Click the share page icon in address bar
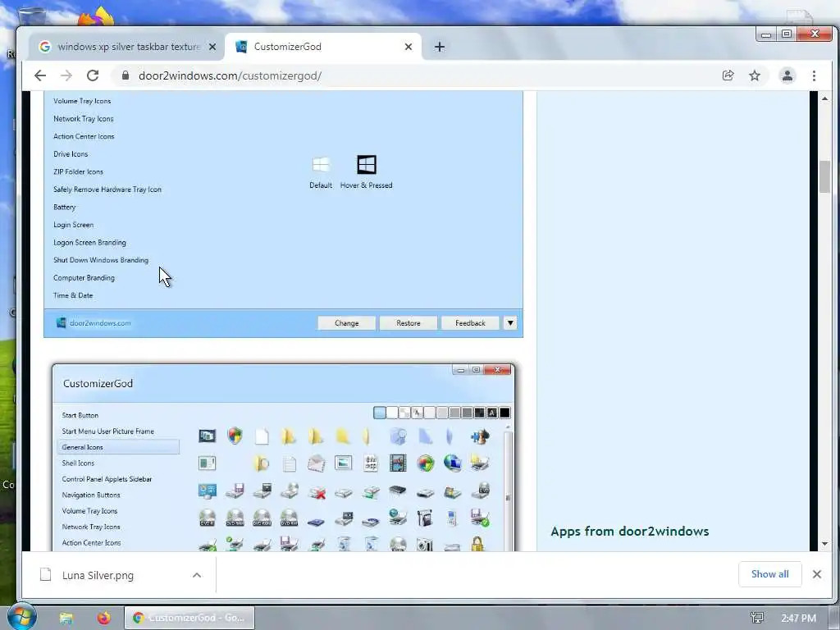The image size is (840, 630). (x=728, y=75)
